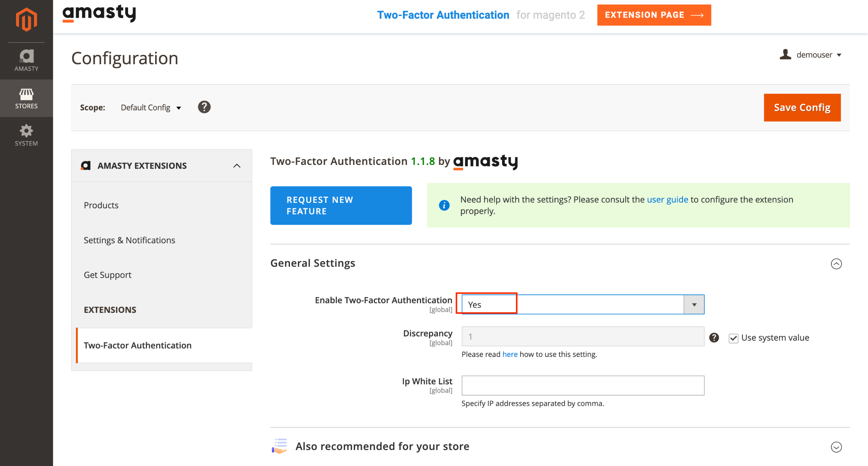The height and width of the screenshot is (466, 868).
Task: Click the Save Config button
Action: point(802,108)
